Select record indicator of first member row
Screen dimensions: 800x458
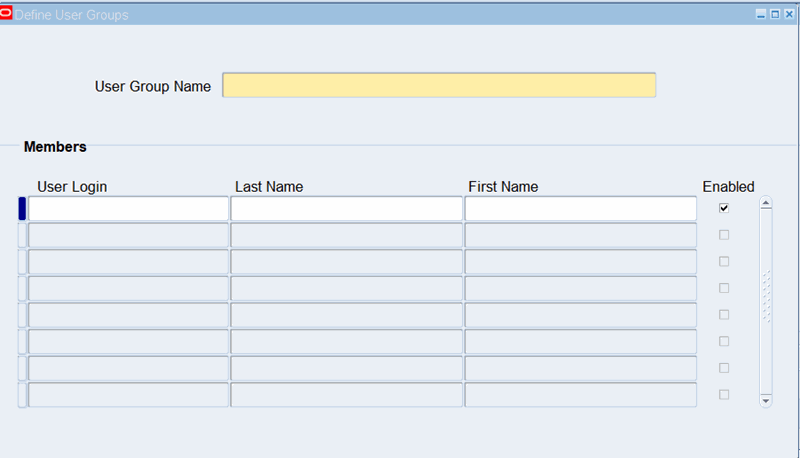[22, 209]
